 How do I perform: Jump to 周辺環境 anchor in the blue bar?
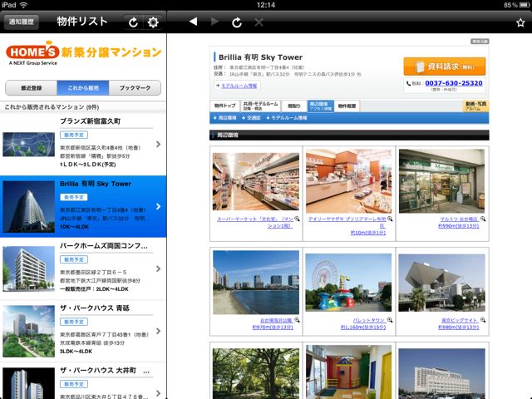pos(224,118)
